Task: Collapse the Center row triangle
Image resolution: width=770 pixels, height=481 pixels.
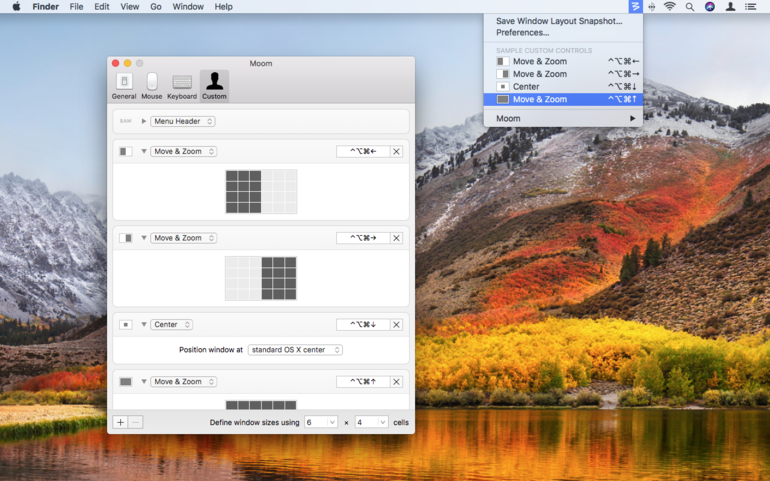Action: point(143,324)
